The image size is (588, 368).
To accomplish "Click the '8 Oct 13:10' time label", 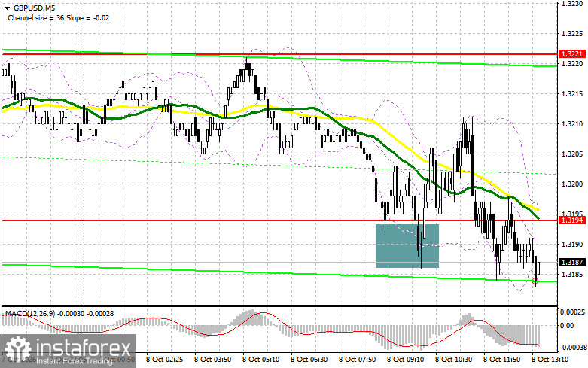I will (550, 360).
